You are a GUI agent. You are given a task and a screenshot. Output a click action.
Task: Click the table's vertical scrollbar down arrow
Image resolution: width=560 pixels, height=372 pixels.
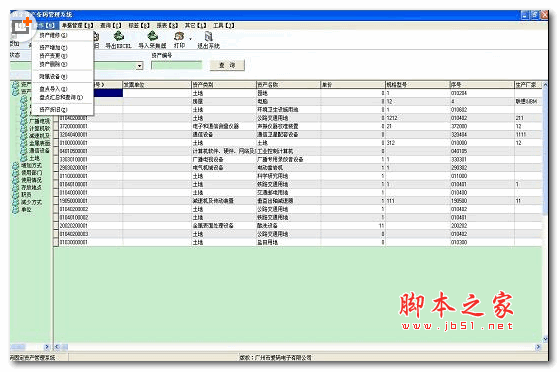click(545, 339)
